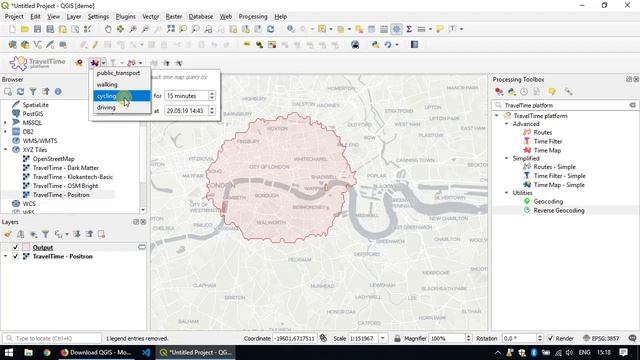Expand the DB2 item in Browser

coord(5,132)
